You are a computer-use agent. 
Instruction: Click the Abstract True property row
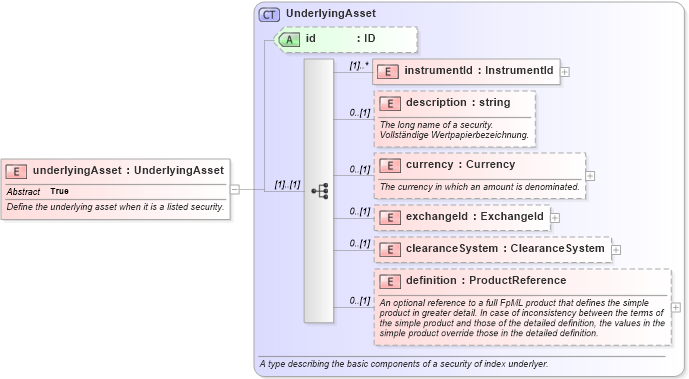pos(116,191)
